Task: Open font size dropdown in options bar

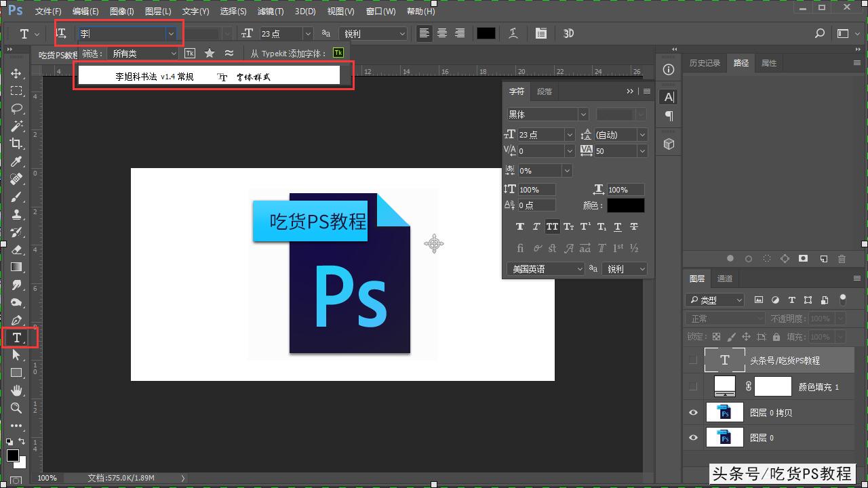Action: 308,33
